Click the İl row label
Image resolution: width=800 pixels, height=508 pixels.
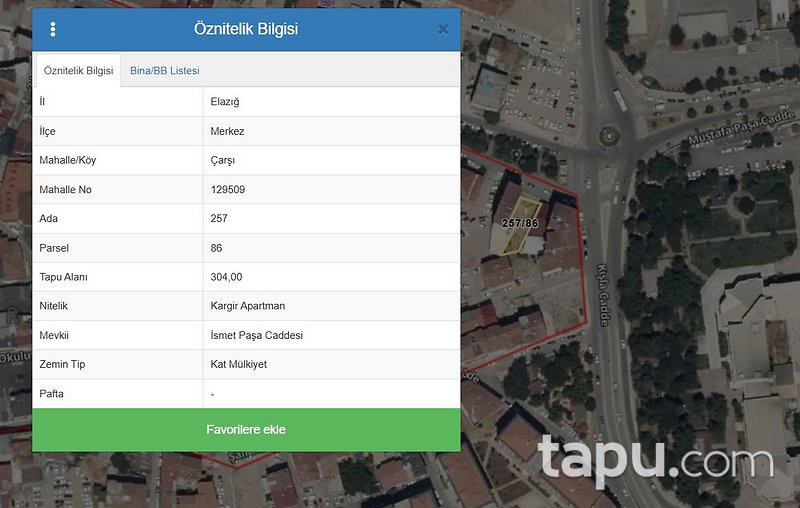coord(42,101)
